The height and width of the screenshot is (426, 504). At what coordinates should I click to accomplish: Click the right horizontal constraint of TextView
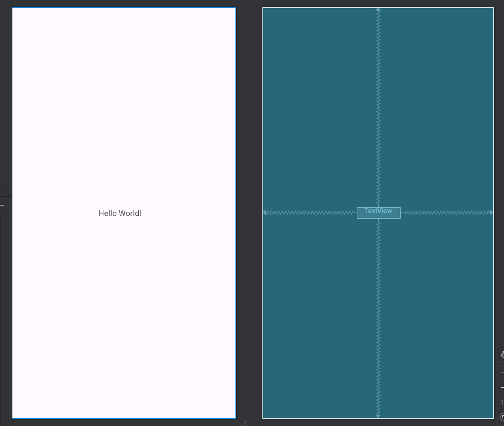tap(447, 212)
